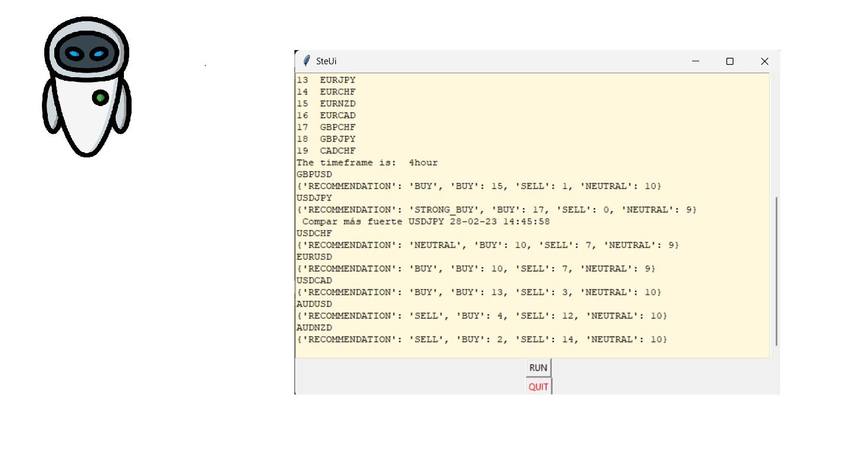
Task: Maximize the SteUi window
Action: (730, 61)
